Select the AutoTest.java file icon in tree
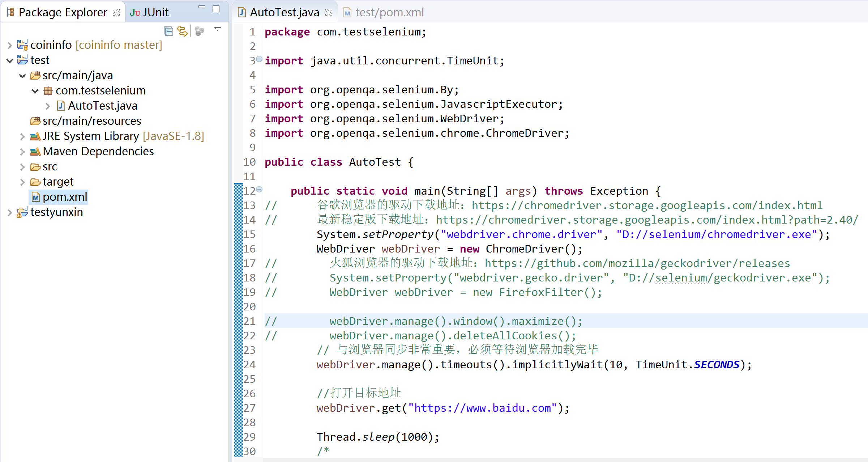The height and width of the screenshot is (462, 868). (61, 106)
